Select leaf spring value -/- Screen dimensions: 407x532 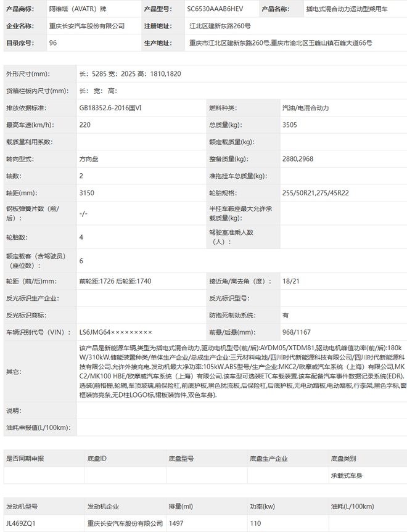83,213
